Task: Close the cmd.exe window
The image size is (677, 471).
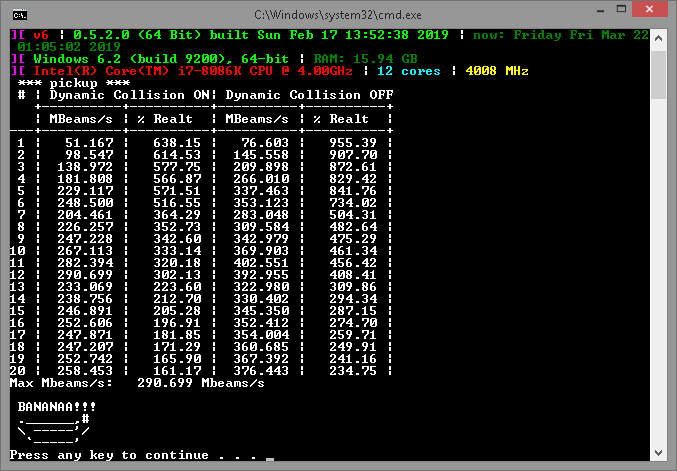Action: (x=649, y=9)
